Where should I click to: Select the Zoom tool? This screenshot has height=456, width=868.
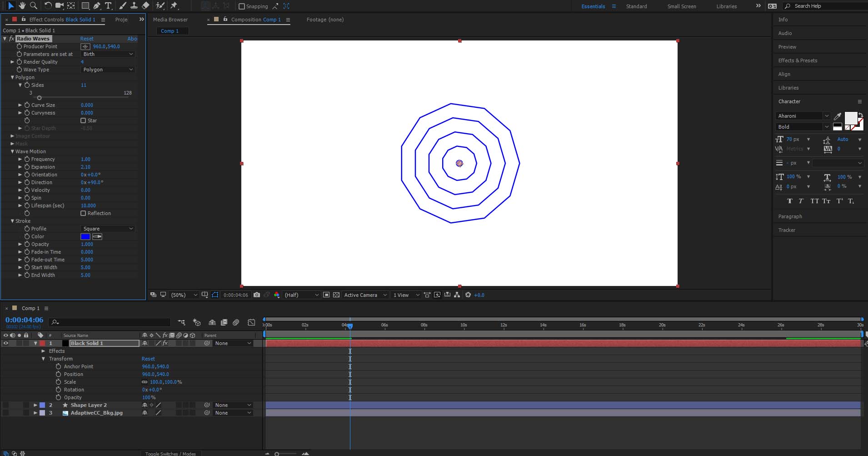(34, 6)
